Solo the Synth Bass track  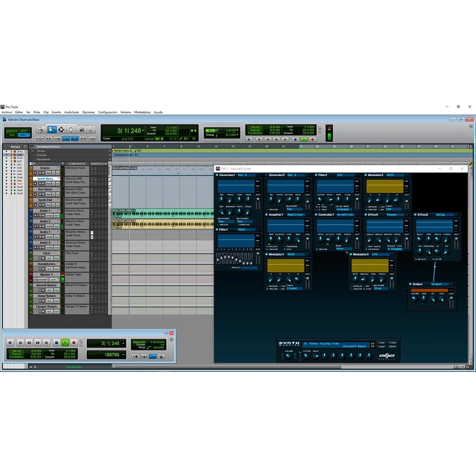[x=40, y=184]
